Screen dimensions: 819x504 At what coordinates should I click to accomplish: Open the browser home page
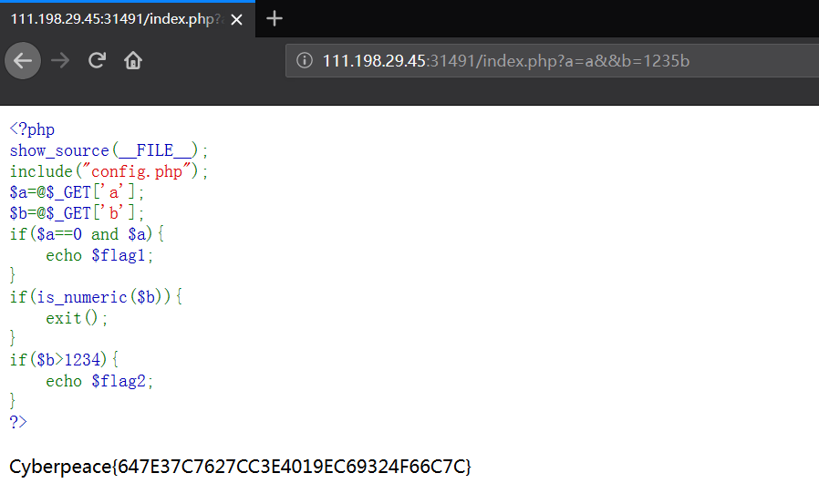[133, 60]
